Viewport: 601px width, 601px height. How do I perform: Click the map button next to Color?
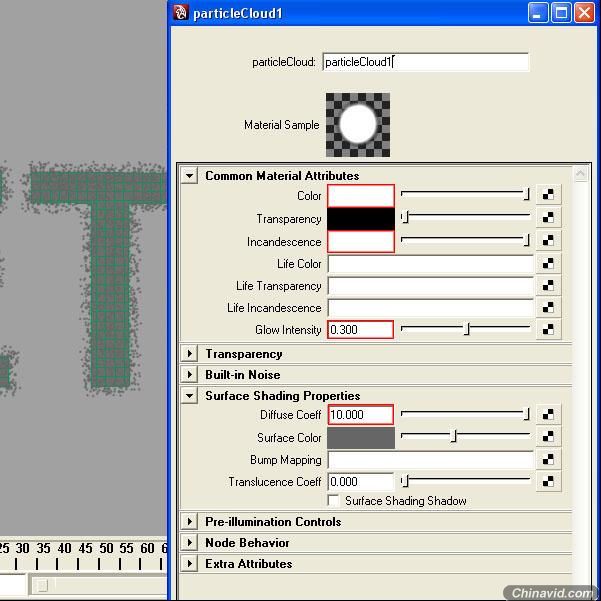click(548, 194)
